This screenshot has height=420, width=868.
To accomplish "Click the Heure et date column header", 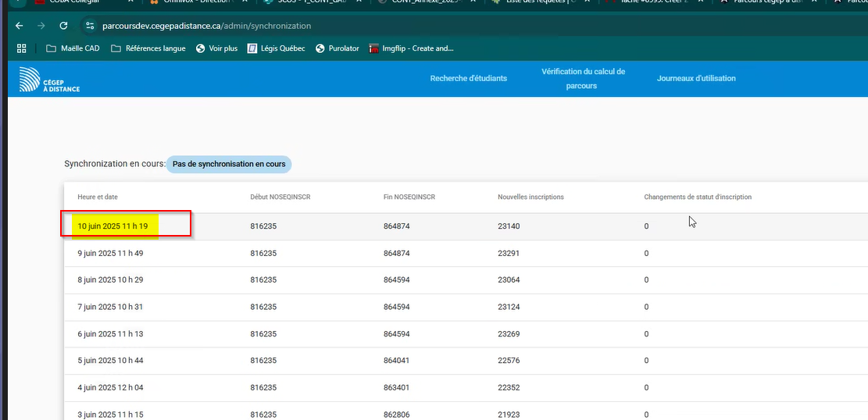I will click(x=98, y=197).
